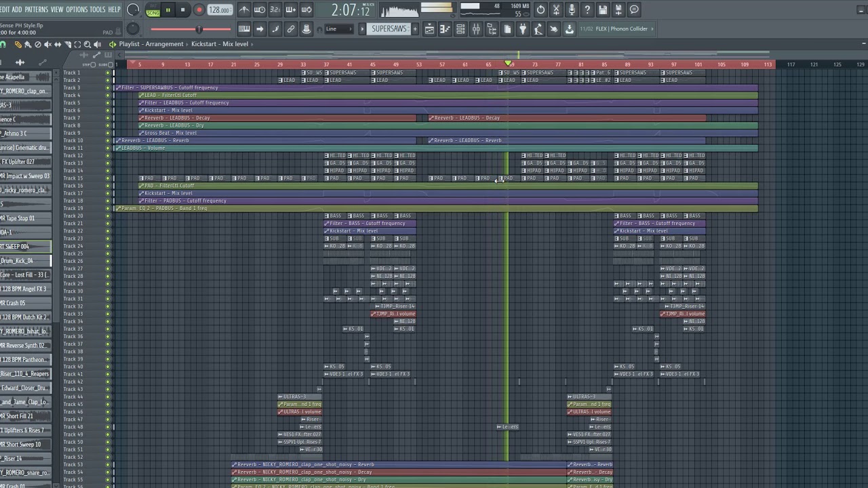This screenshot has height=488, width=868.
Task: Open the PATTERNS menu
Action: [x=36, y=9]
